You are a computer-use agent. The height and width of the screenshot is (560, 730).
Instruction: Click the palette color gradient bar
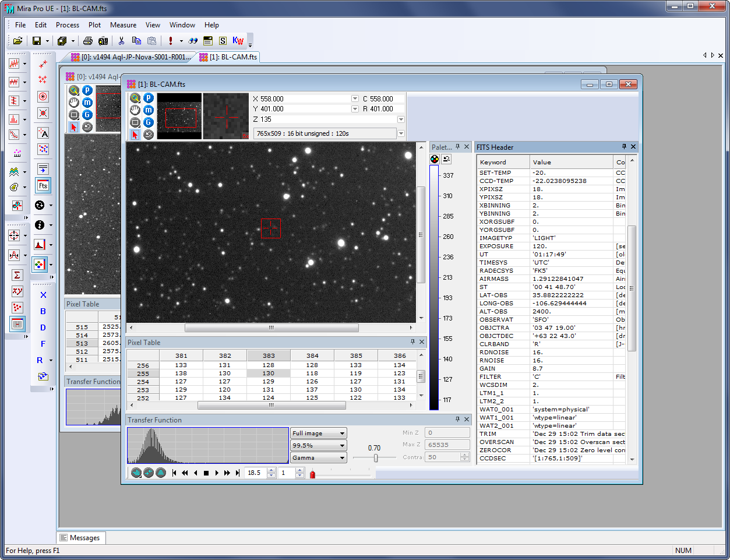pos(434,288)
